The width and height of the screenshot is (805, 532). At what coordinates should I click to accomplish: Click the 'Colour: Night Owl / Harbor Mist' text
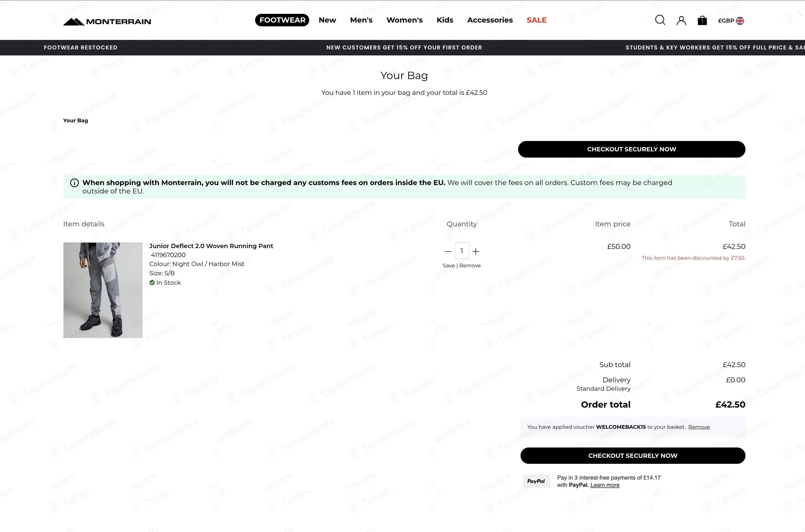point(197,264)
